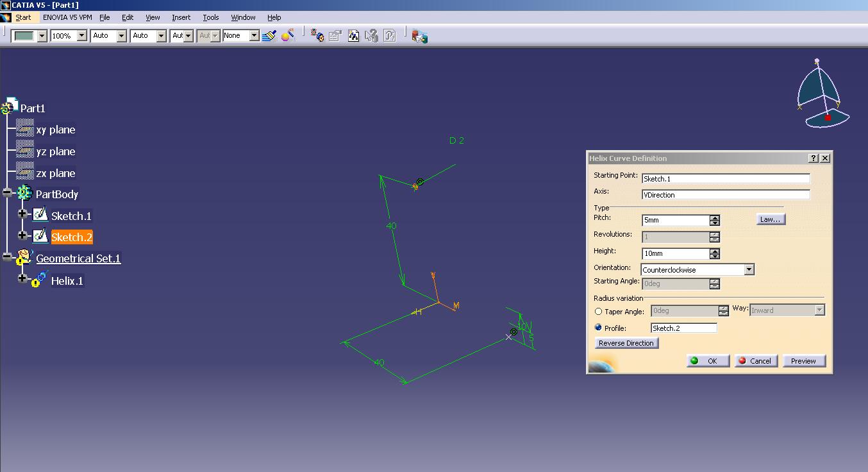Collapse the Geometrical Set.1 node

pos(8,257)
